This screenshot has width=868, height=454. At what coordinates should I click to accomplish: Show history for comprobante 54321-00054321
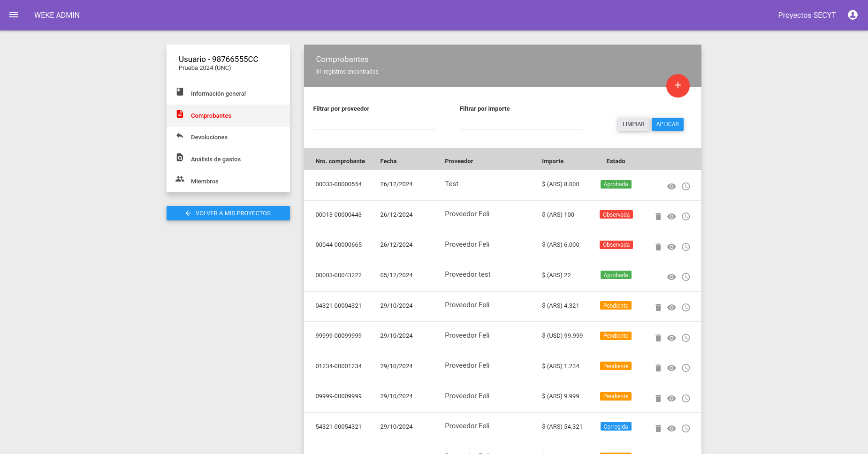click(x=685, y=429)
